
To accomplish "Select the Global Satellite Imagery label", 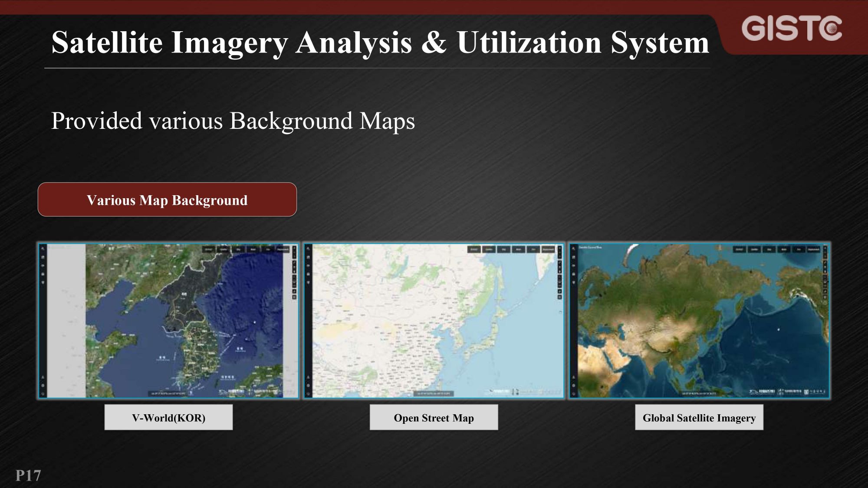I will 699,418.
